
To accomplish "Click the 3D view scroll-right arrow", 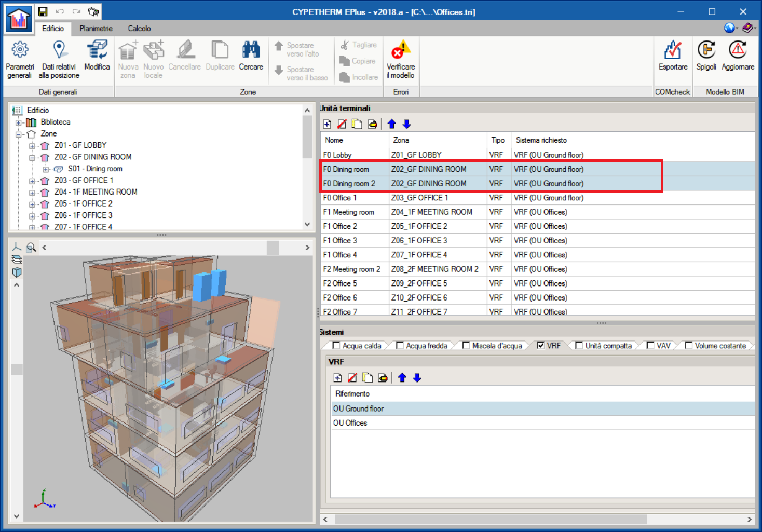I will [x=307, y=248].
